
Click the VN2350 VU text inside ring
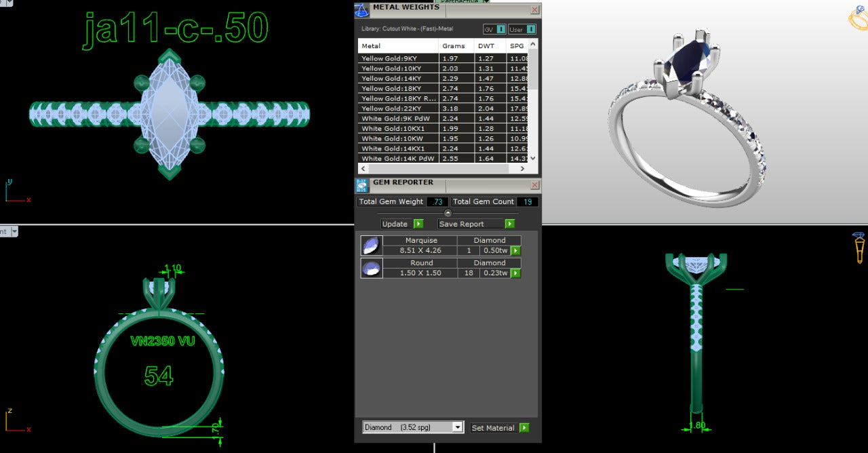[x=162, y=340]
